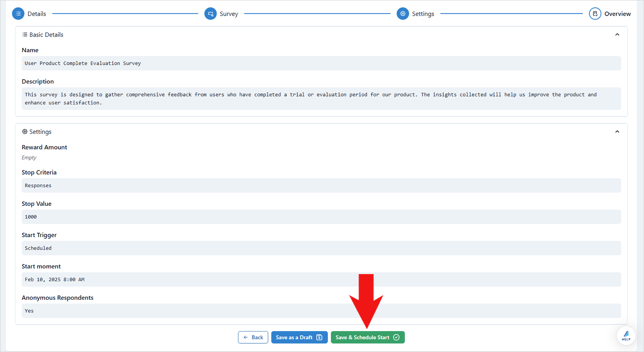This screenshot has width=644, height=352.
Task: Click Save & Schedule Start button
Action: [x=367, y=337]
